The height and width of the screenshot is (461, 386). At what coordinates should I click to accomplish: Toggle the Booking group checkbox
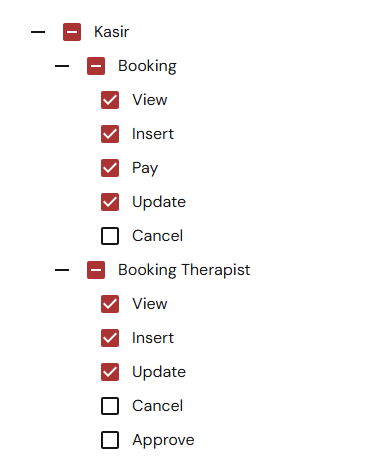(x=96, y=66)
